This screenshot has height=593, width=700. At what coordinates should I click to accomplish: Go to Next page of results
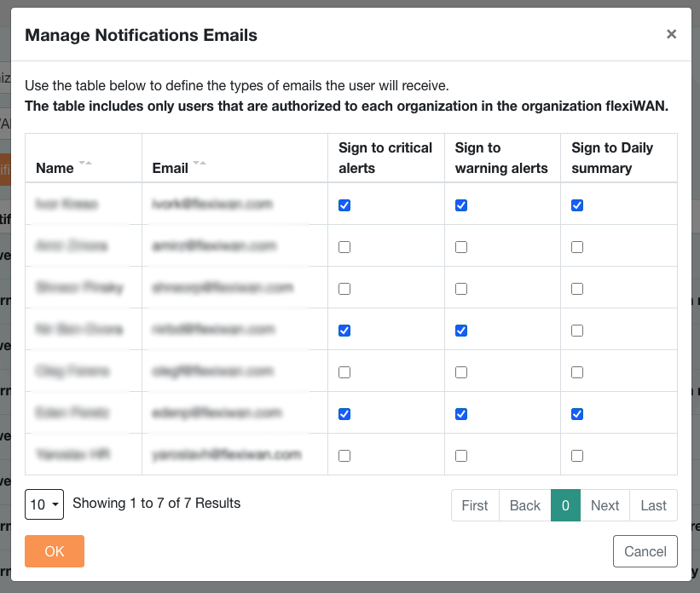[605, 505]
